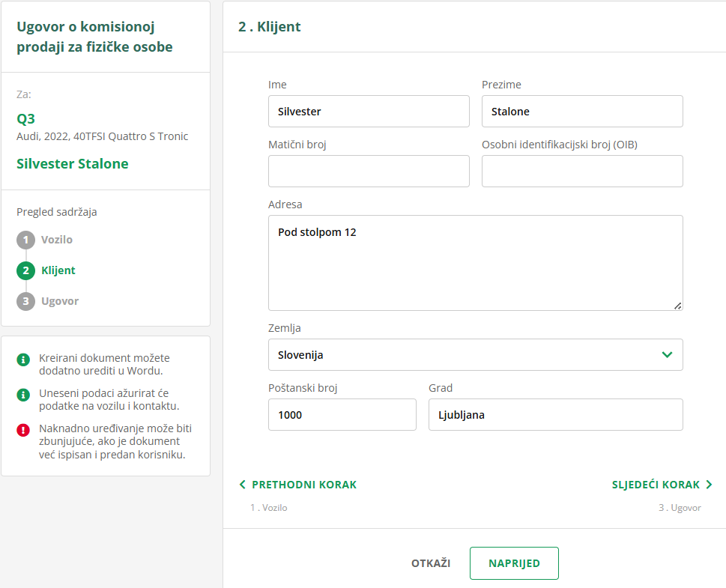Click the step 1 Vozilo circle icon
The image size is (726, 588).
pyautogui.click(x=25, y=240)
